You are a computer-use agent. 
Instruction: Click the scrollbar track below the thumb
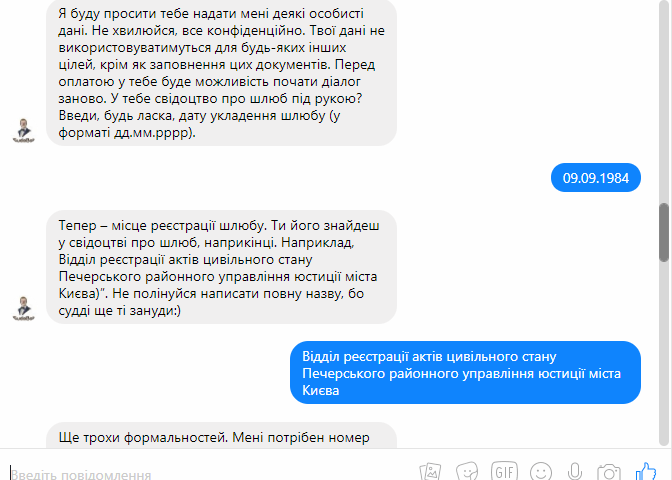tap(664, 351)
